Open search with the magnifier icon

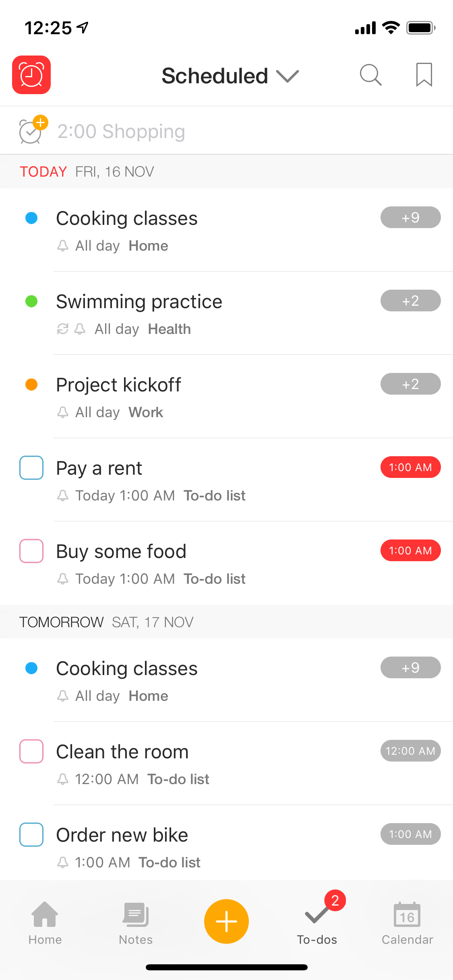click(370, 75)
